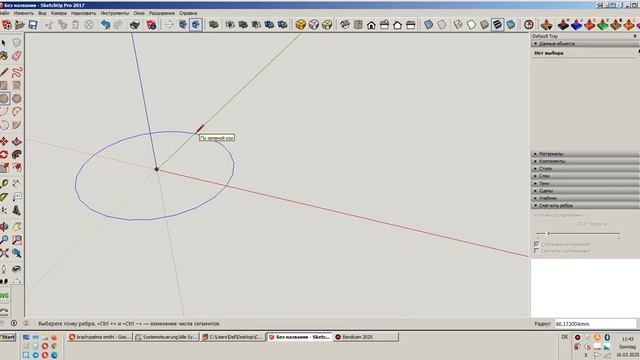This screenshot has height=360, width=640.
Task: Expand the Материалы panel
Action: 585,154
